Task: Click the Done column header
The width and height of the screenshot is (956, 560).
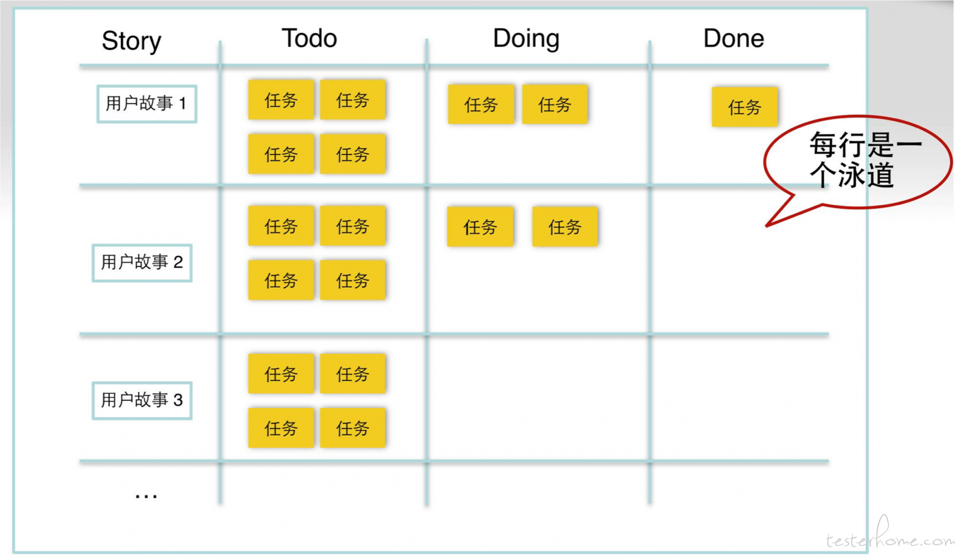Action: click(733, 38)
